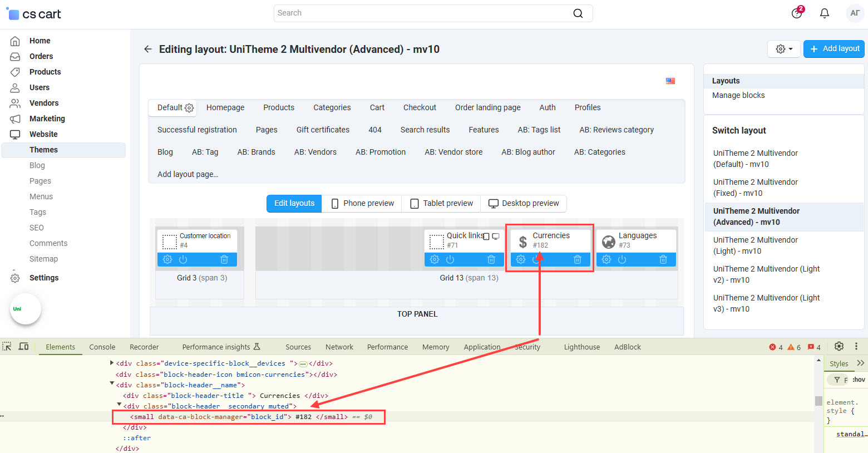Switch to Edit layouts mode
This screenshot has height=453, width=868.
(294, 203)
